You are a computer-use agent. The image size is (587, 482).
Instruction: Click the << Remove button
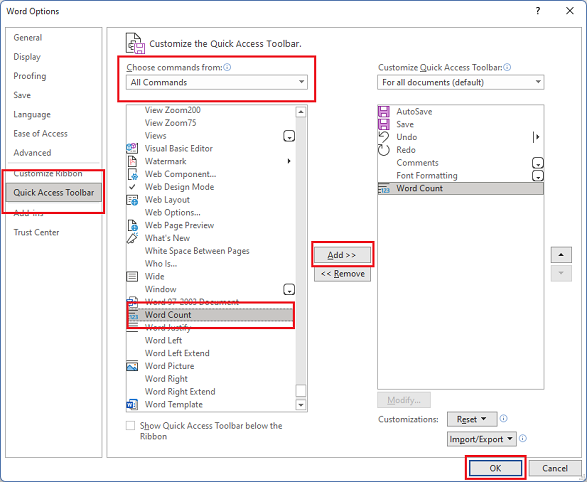342,274
